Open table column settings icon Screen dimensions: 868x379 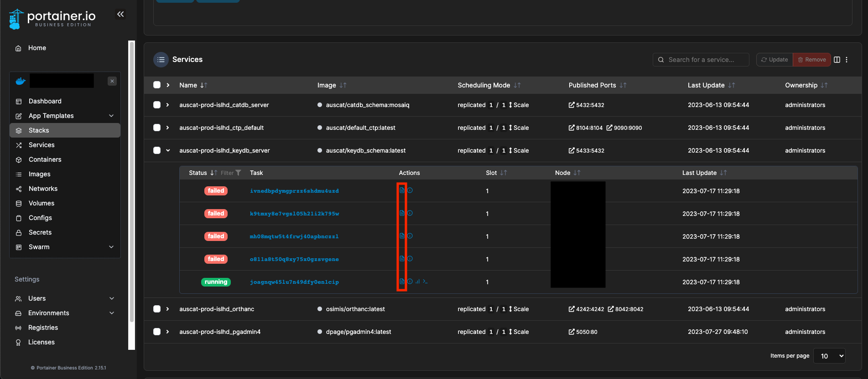[837, 60]
